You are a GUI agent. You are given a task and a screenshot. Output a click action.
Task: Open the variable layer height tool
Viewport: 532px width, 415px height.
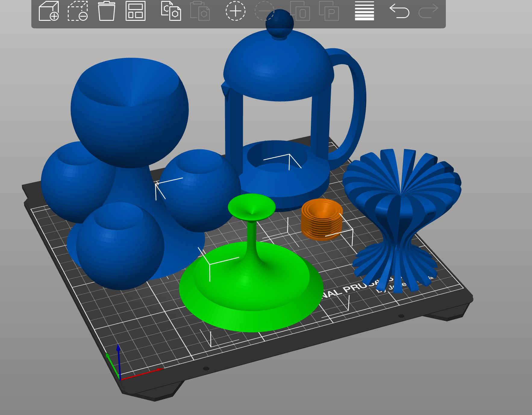coord(365,11)
